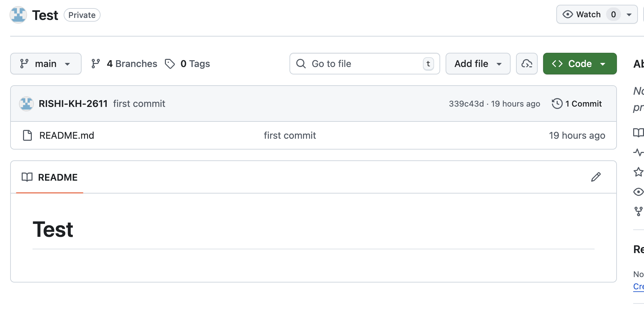644x316 pixels.
Task: Click the star icon in right sidebar
Action: point(638,172)
